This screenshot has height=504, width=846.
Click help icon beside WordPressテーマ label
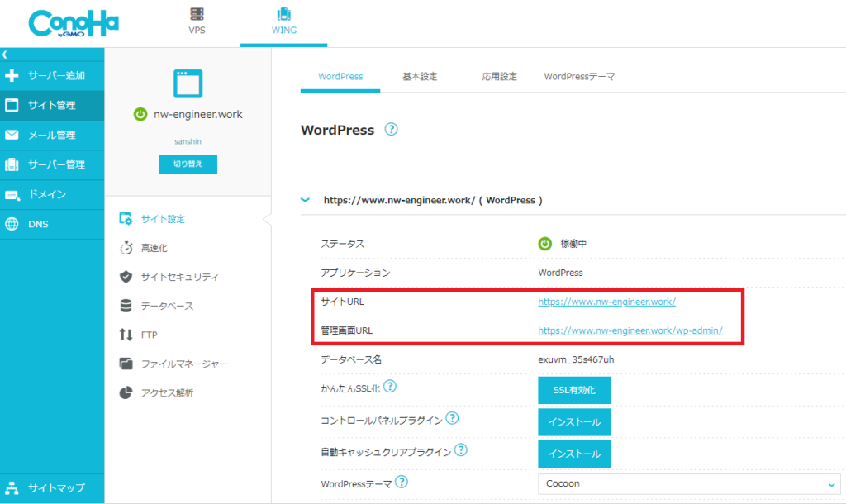[402, 482]
